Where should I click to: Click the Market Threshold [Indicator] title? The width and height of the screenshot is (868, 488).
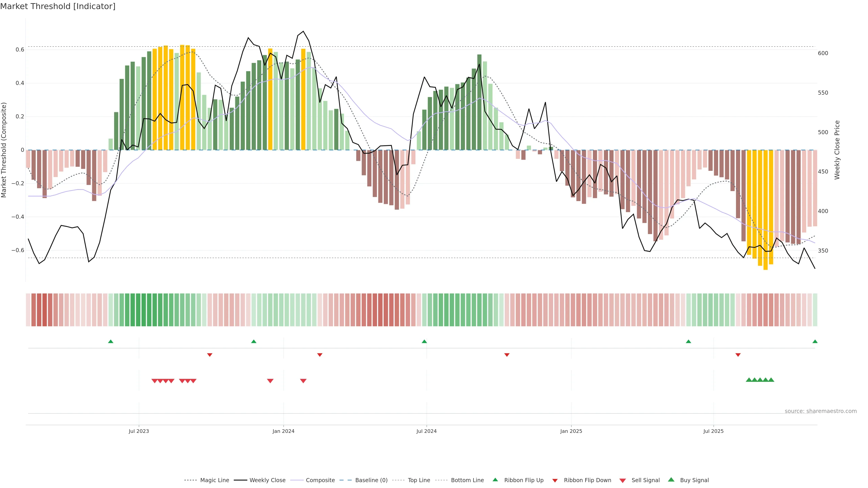pos(58,6)
